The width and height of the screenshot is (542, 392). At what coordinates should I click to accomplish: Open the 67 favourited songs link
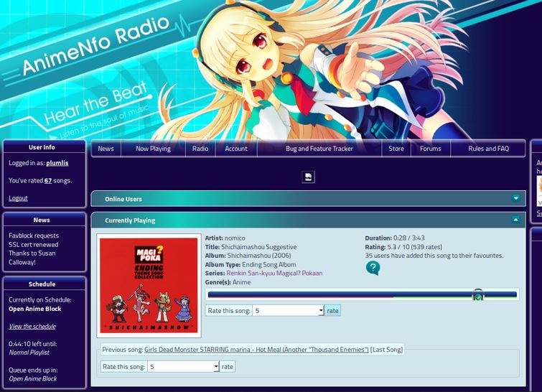[48, 181]
